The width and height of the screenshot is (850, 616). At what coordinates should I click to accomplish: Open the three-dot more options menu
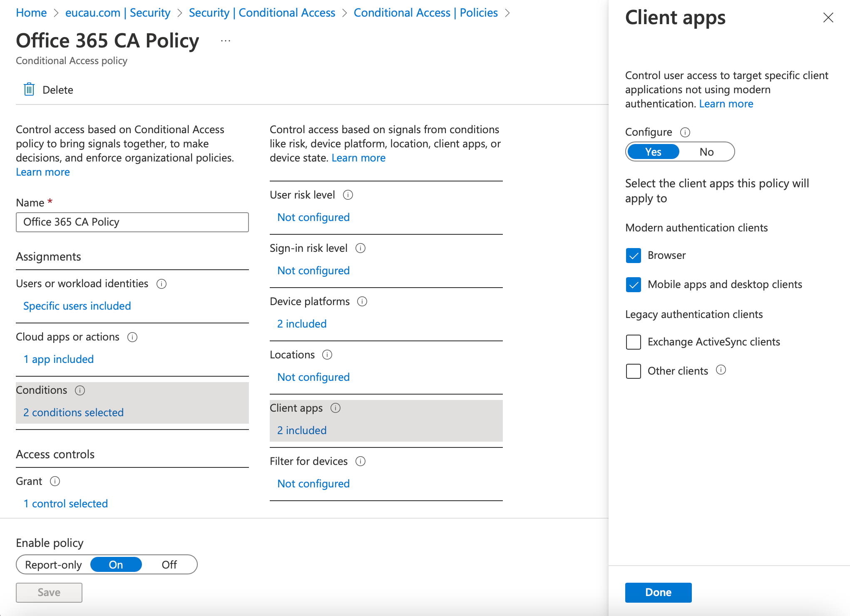pos(226,41)
